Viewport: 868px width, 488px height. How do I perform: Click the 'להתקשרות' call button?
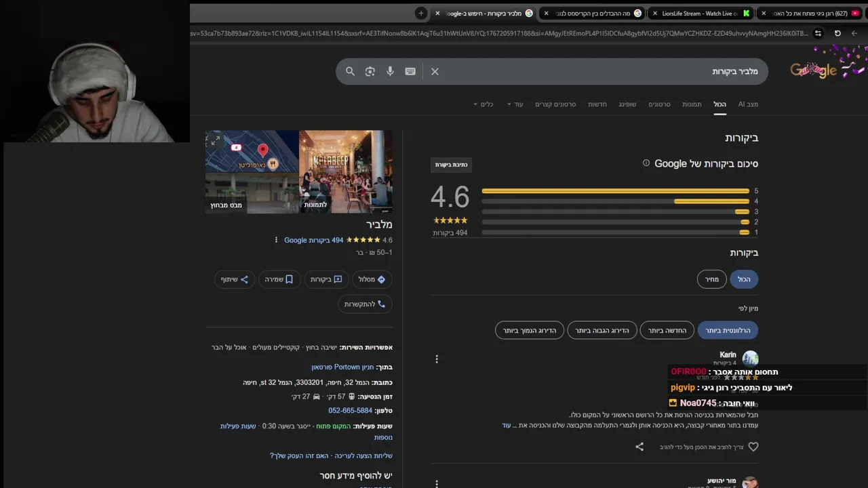[x=365, y=304]
